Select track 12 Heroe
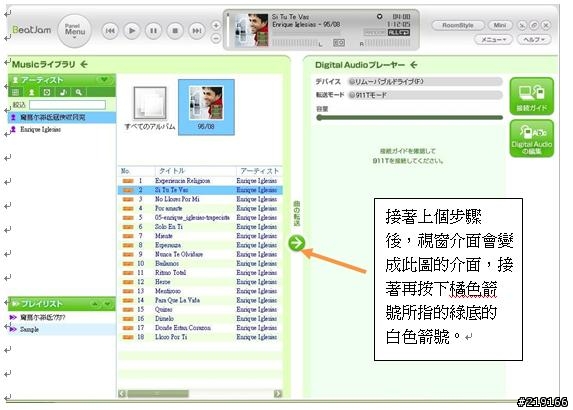The height and width of the screenshot is (410, 573). [x=200, y=282]
